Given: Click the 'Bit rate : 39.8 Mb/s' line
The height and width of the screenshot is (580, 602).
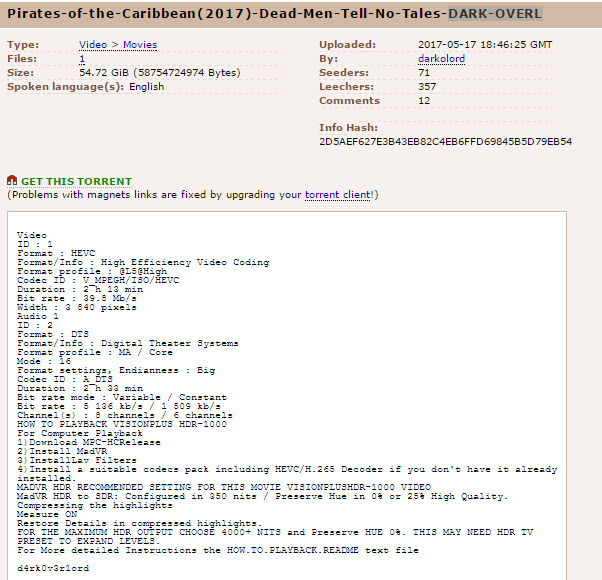Looking at the screenshot, I should coord(77,298).
